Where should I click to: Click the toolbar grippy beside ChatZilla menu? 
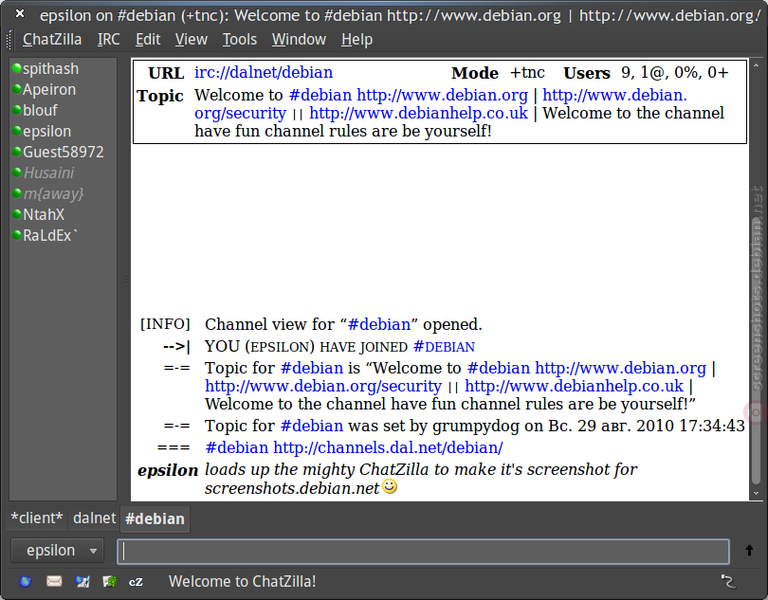tap(9, 40)
